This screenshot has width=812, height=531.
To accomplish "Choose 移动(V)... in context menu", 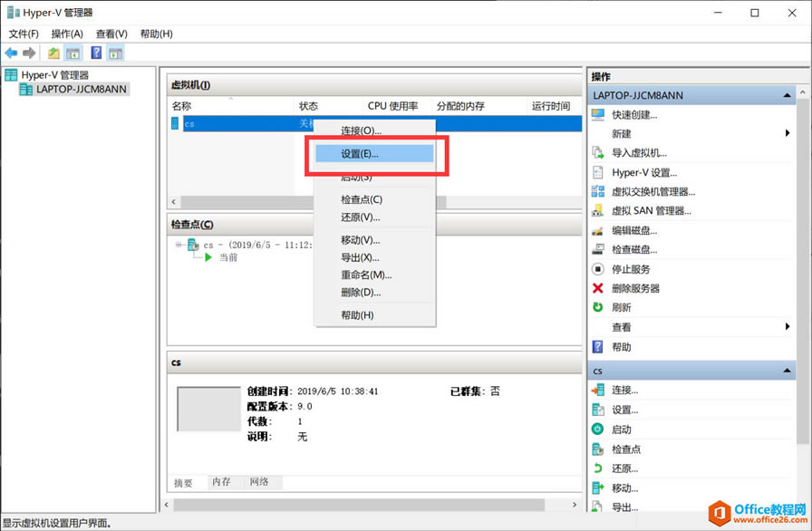I will (374, 240).
